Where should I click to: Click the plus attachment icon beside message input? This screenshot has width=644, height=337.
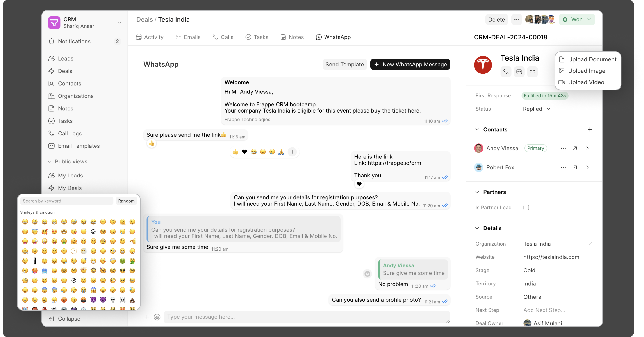tap(147, 317)
